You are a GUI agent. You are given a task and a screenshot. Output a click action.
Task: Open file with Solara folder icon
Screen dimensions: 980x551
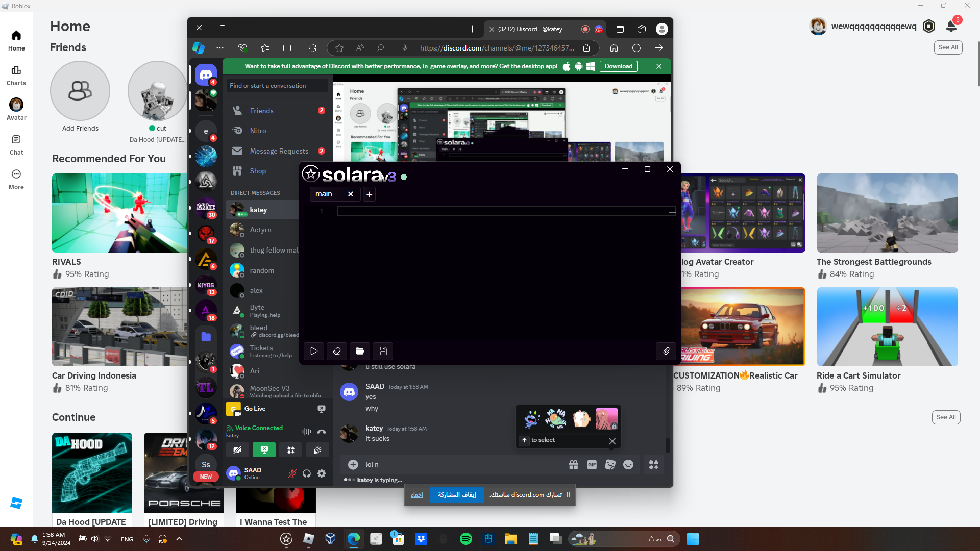[360, 351]
